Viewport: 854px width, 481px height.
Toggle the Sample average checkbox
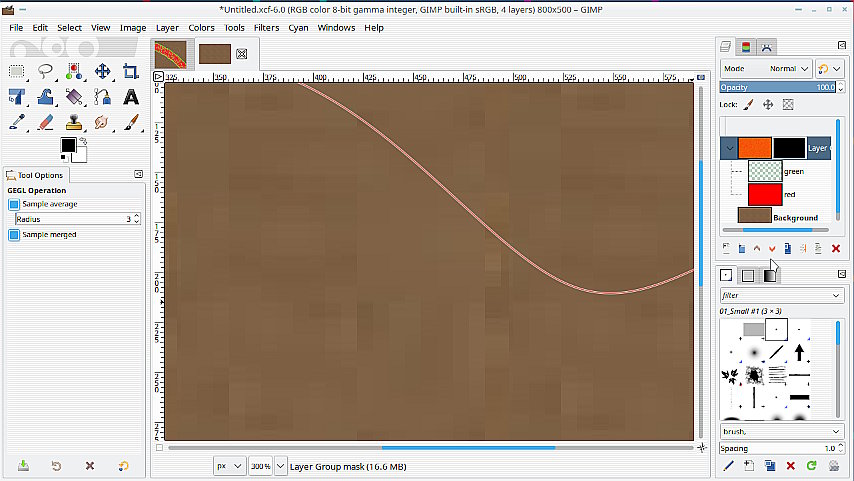tap(14, 204)
